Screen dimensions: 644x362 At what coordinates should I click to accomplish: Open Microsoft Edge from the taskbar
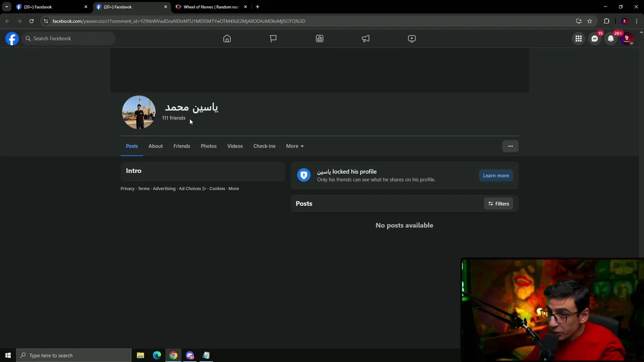[x=157, y=355]
